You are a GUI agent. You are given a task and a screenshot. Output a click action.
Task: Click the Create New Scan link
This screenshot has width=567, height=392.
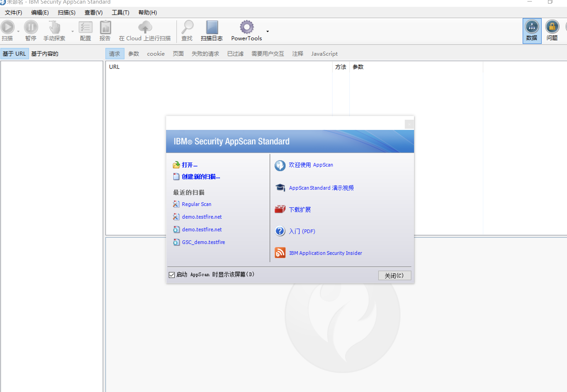tap(201, 177)
